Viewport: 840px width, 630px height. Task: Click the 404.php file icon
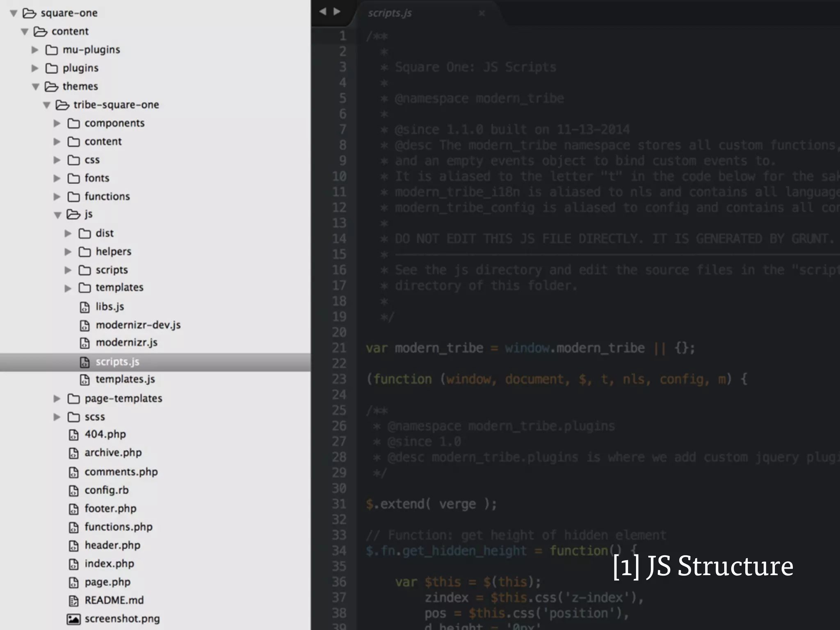(73, 435)
